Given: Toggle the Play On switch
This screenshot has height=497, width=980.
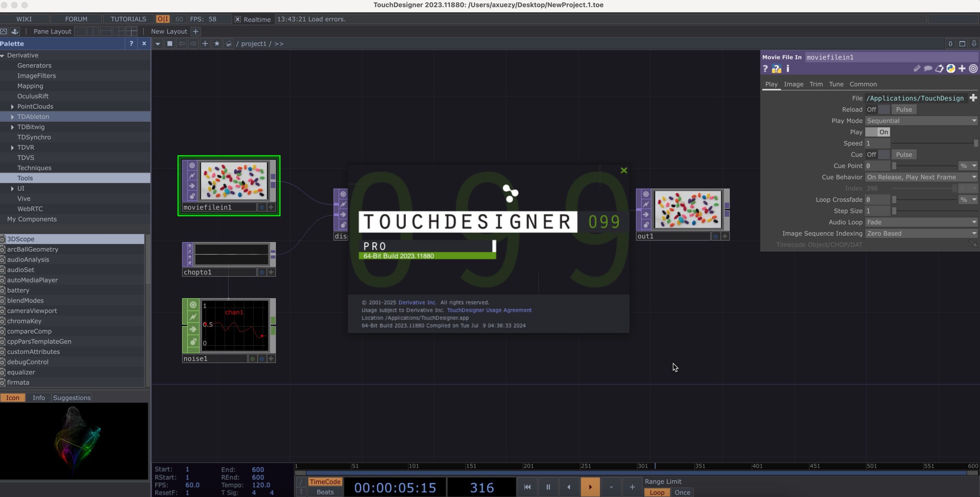Looking at the screenshot, I should [877, 132].
